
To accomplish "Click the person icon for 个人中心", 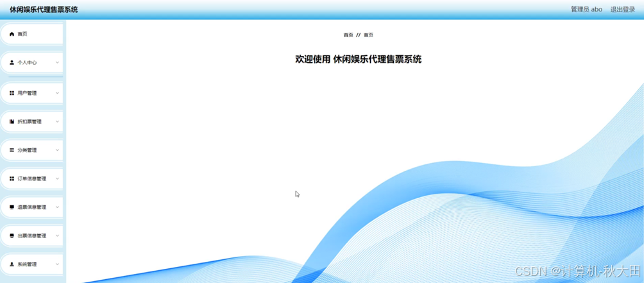I will (12, 63).
